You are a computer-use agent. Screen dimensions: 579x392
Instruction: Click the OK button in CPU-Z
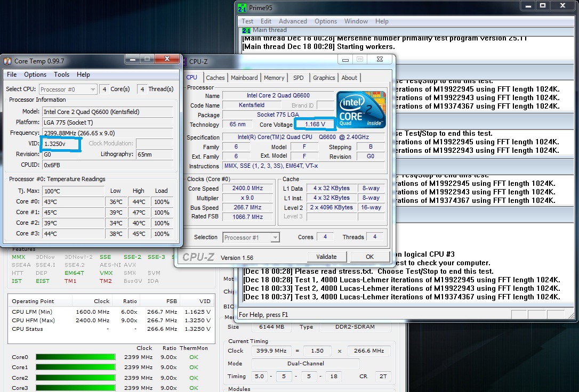pyautogui.click(x=369, y=257)
